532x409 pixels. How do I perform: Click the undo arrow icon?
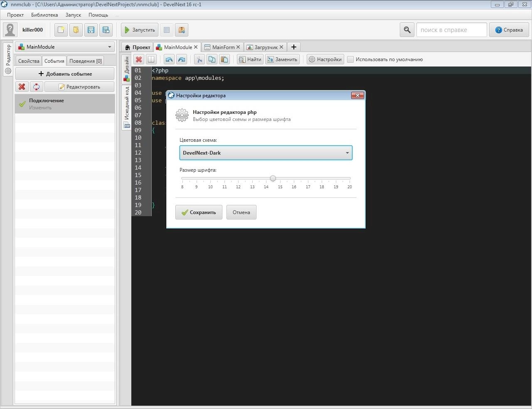click(169, 59)
